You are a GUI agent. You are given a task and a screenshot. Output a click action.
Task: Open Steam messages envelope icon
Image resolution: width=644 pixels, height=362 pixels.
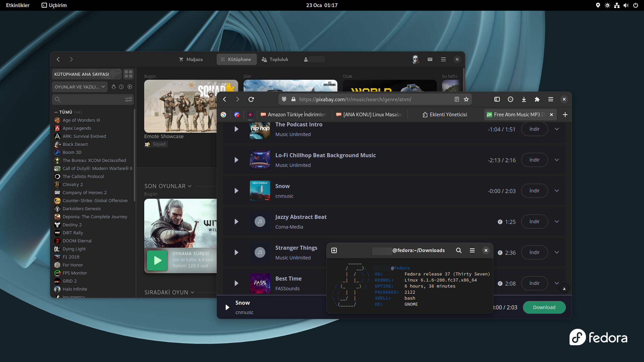coord(430,59)
